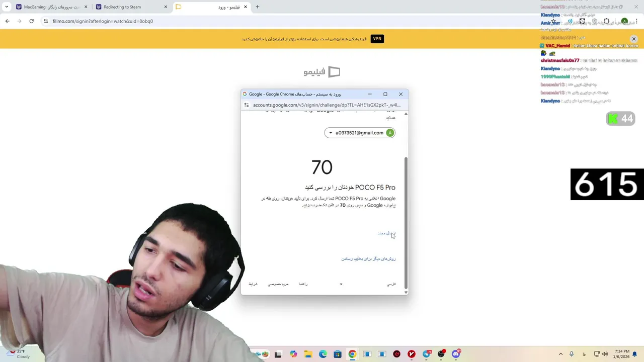Open the حریم خصوصی privacy link
Screen dimensions: 644x362
[278, 284]
